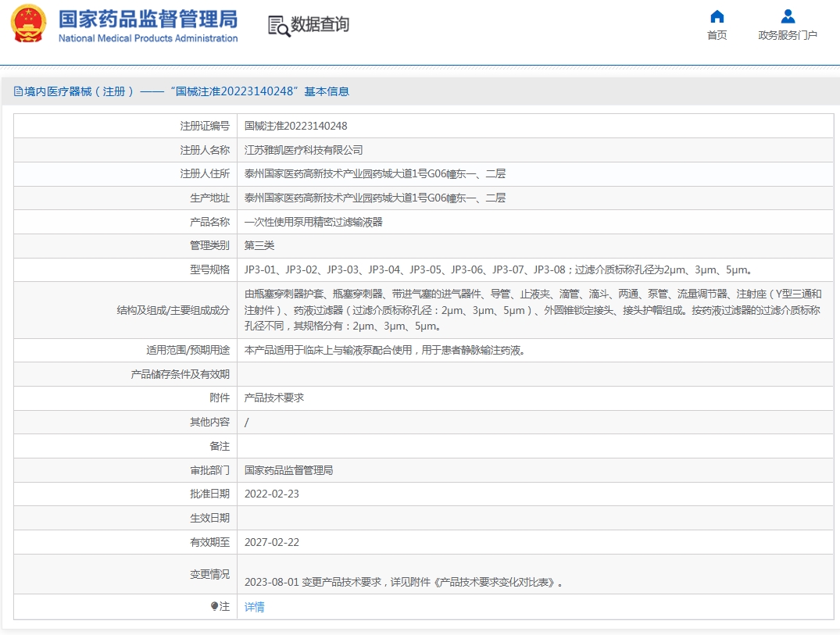Image resolution: width=840 pixels, height=635 pixels.
Task: Click approval date 2022-02-23
Action: click(x=272, y=494)
